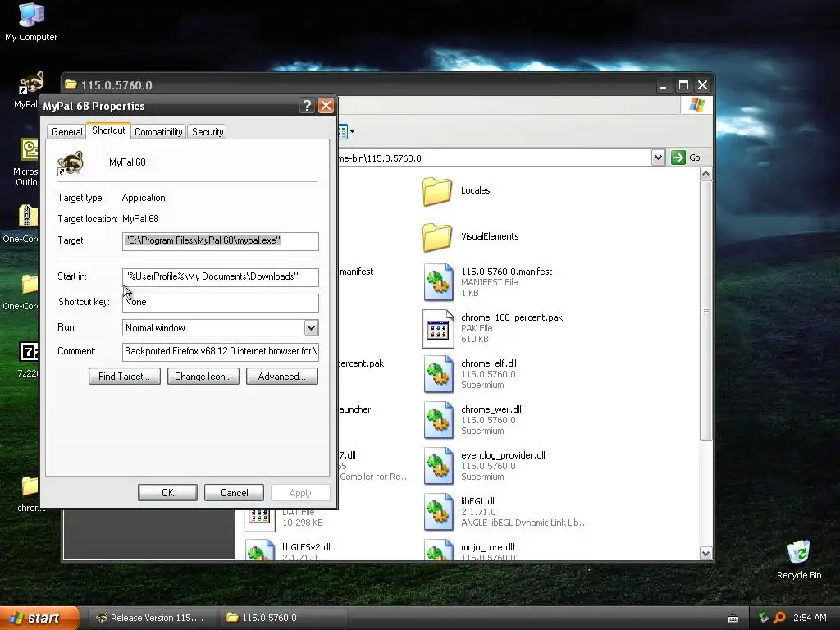The width and height of the screenshot is (840, 630).
Task: Select the eventlog_provider.dll file name
Action: click(503, 455)
